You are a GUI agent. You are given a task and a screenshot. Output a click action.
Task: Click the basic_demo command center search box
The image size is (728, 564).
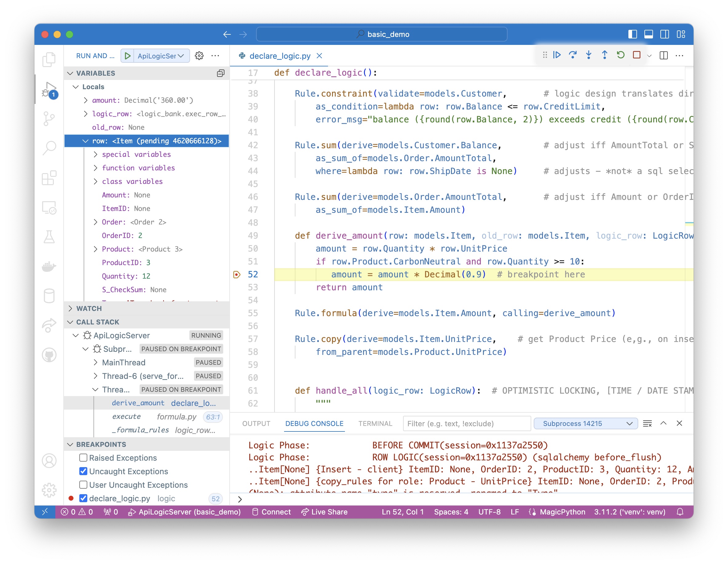382,34
